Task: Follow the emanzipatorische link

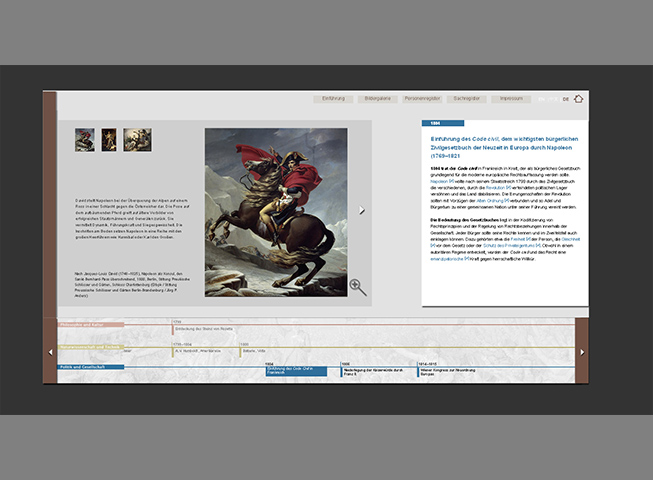Action: tap(449, 259)
